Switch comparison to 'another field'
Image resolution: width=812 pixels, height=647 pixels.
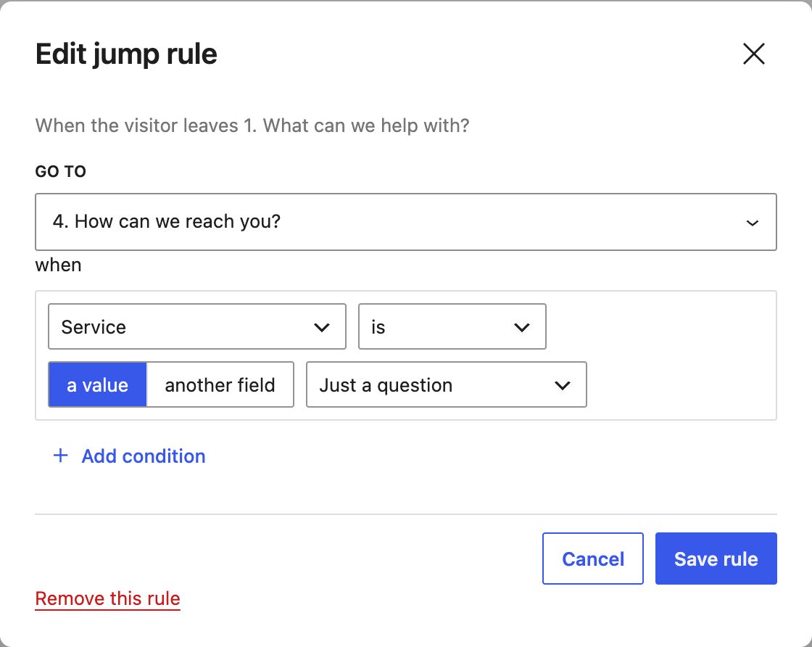pyautogui.click(x=220, y=384)
